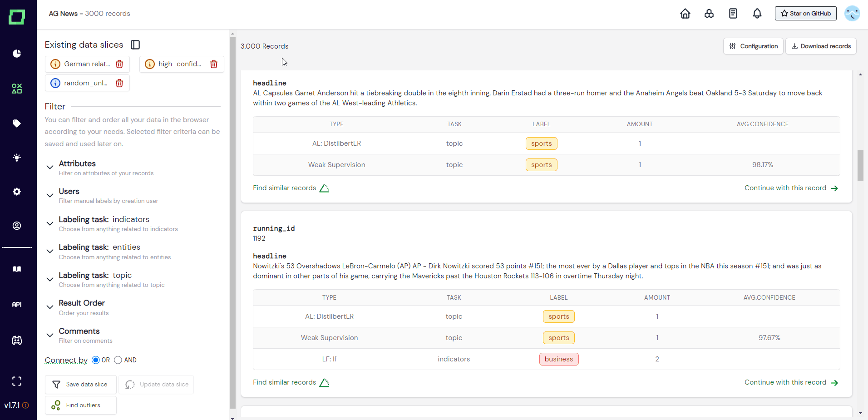Click the 3,000 Records count text
Image resolution: width=868 pixels, height=420 pixels.
tap(264, 46)
